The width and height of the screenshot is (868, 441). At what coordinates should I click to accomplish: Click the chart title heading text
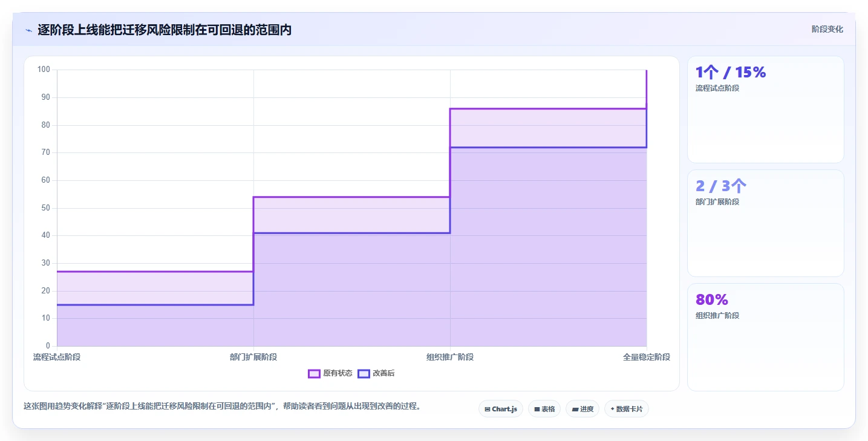click(165, 30)
